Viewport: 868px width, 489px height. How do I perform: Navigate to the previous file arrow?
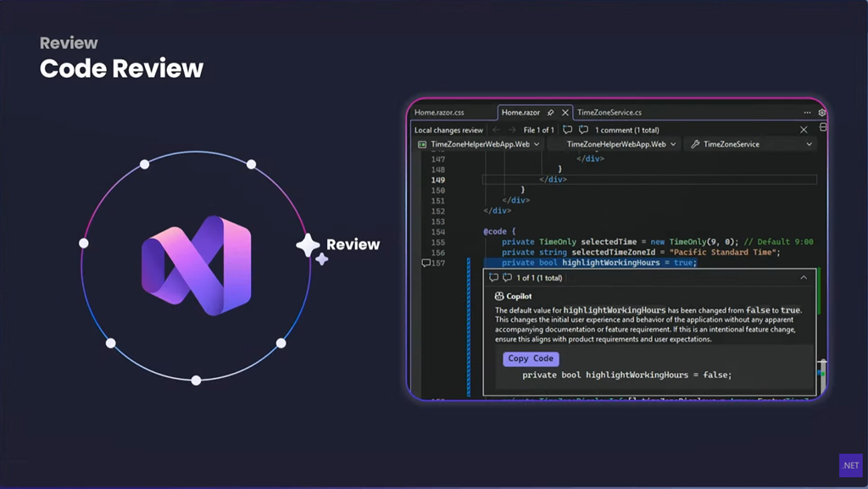coord(497,130)
